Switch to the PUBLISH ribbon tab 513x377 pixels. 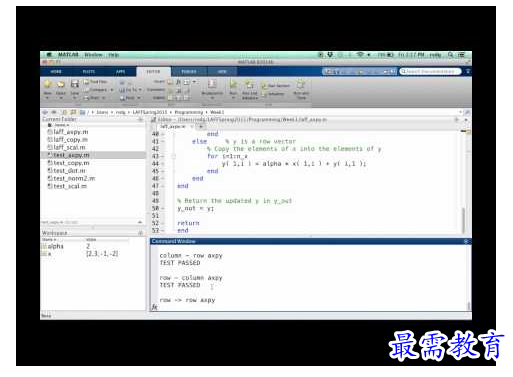[189, 72]
